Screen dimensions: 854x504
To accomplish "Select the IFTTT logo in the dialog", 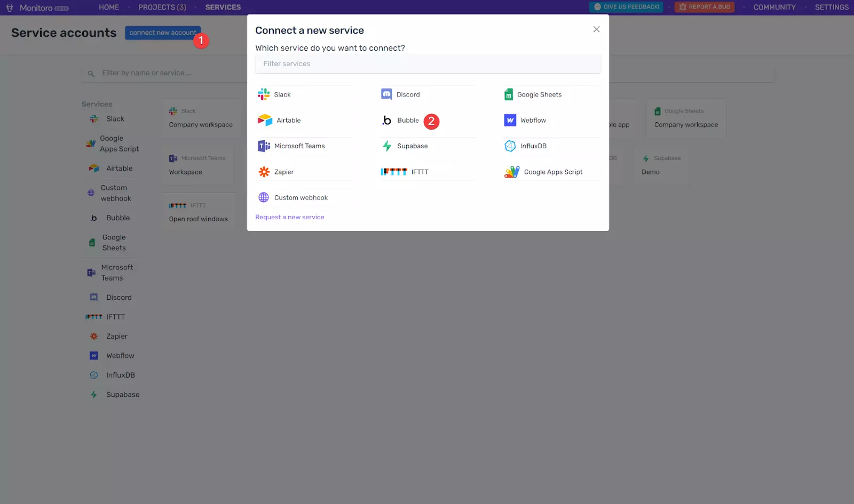I will 394,172.
